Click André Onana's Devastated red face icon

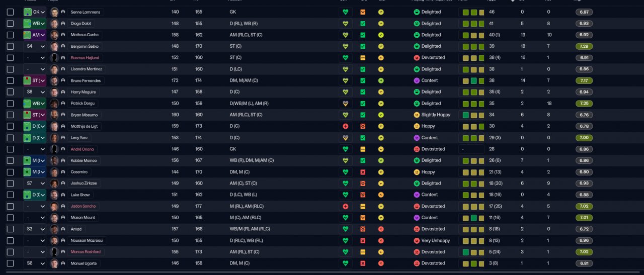coord(417,149)
